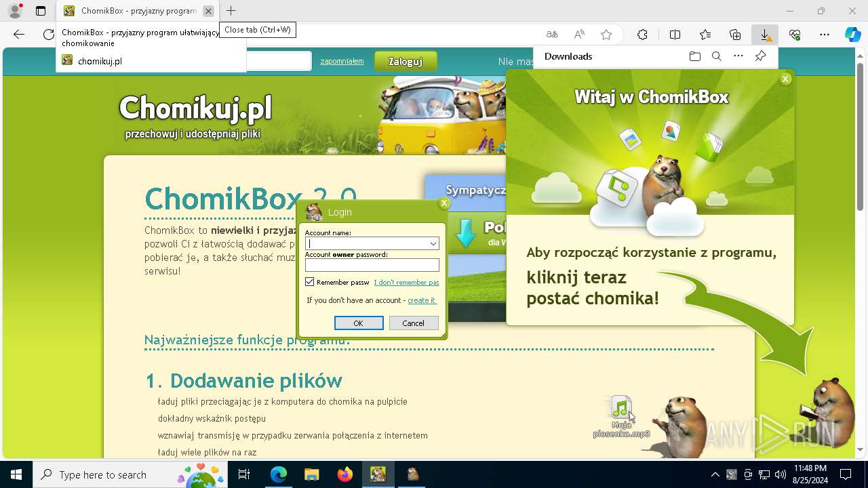Open the Extensions puzzle icon
Viewport: 868px width, 488px height.
click(642, 35)
